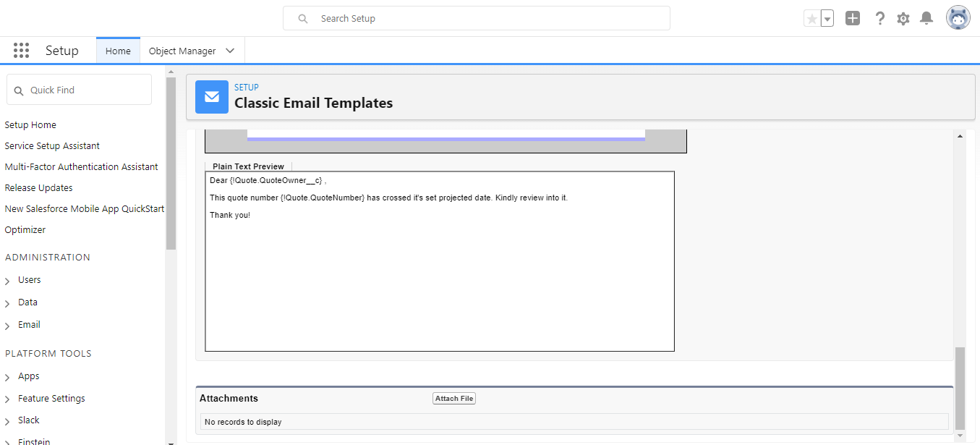Click the Plain Text Preview tab label
Image resolution: width=980 pixels, height=445 pixels.
tap(248, 166)
